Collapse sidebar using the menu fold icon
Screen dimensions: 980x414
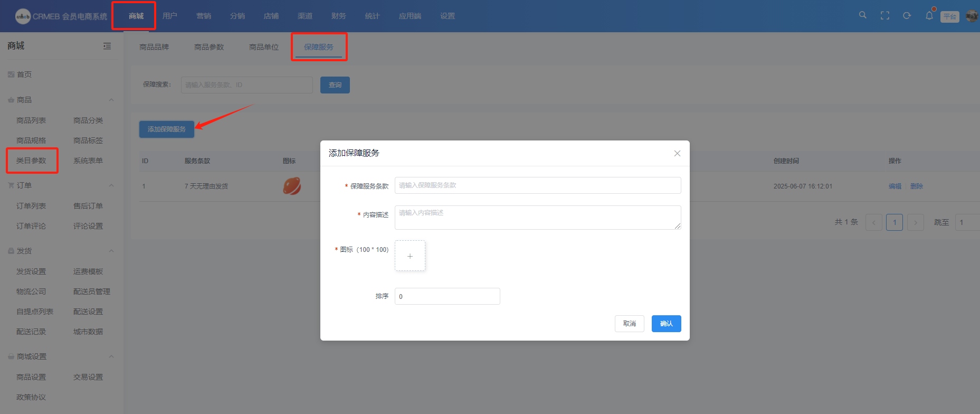107,46
